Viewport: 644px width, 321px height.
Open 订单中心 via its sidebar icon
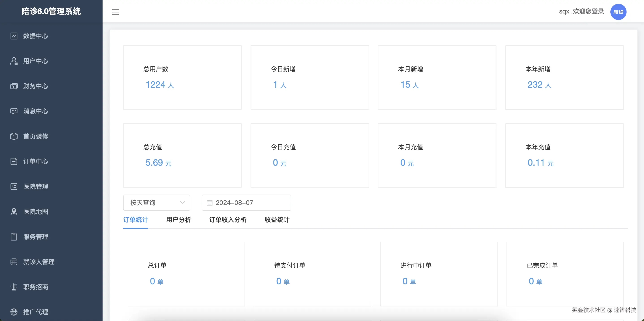pyautogui.click(x=14, y=161)
